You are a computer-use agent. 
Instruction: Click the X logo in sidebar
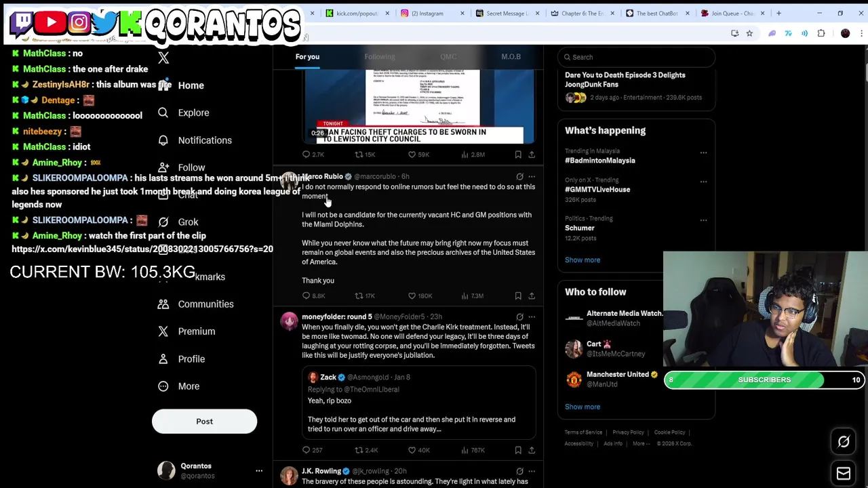coord(163,58)
